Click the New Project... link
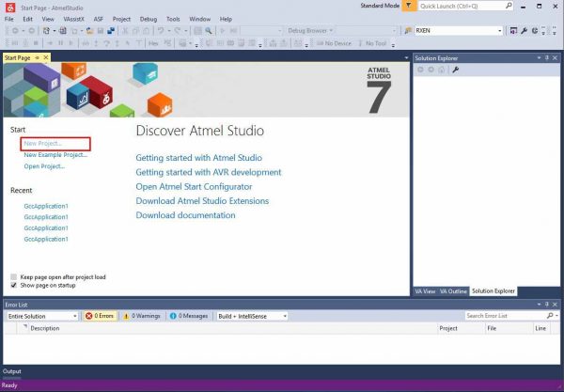 pos(43,144)
